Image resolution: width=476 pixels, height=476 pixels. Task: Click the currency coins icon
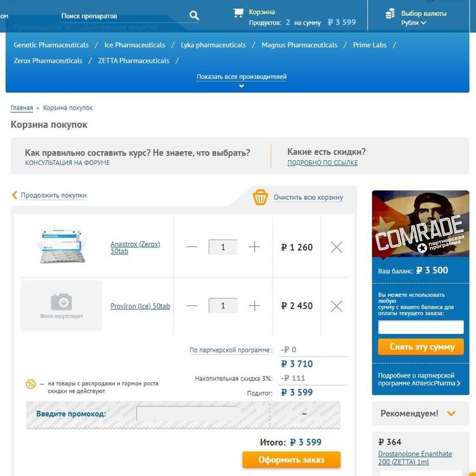click(390, 14)
